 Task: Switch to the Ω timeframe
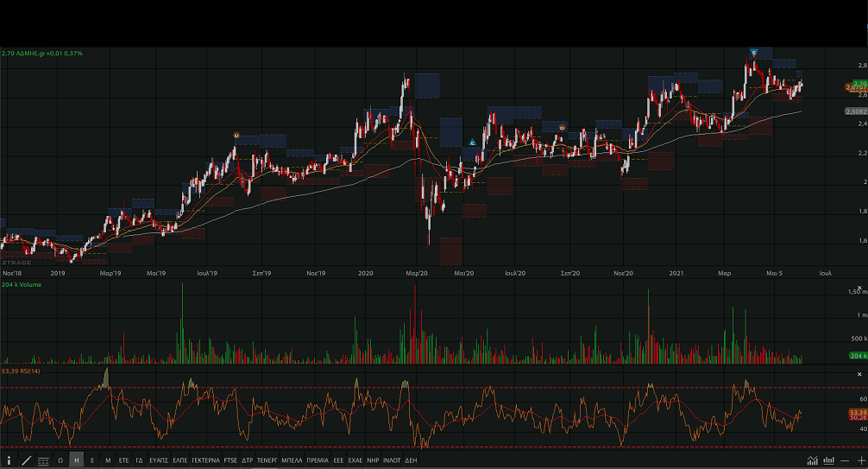(x=60, y=461)
